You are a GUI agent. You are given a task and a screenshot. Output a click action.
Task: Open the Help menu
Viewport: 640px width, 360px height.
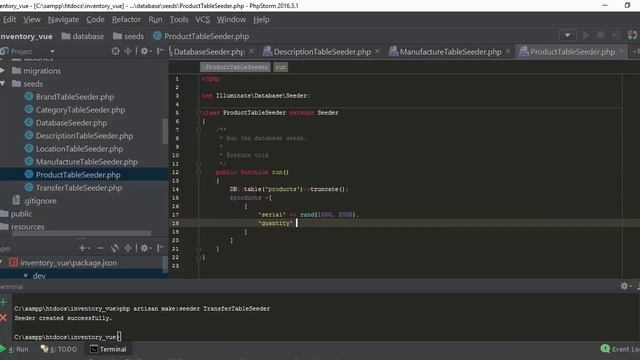(261, 19)
